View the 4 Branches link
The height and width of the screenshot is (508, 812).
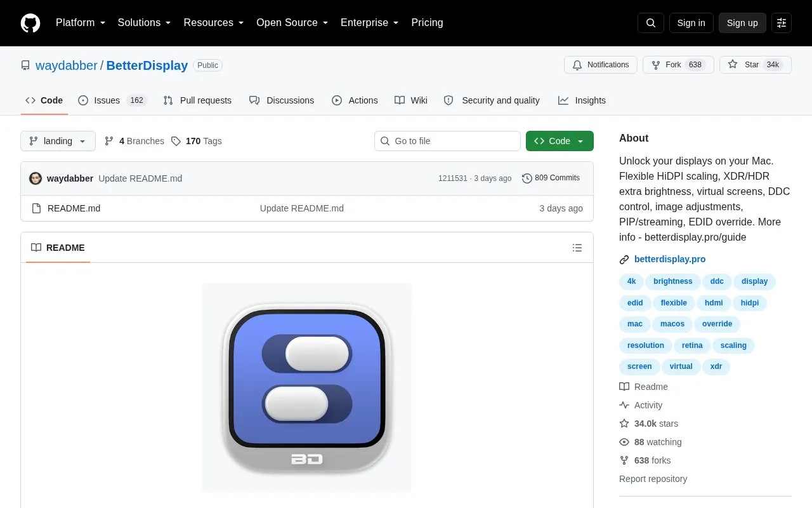click(x=134, y=141)
